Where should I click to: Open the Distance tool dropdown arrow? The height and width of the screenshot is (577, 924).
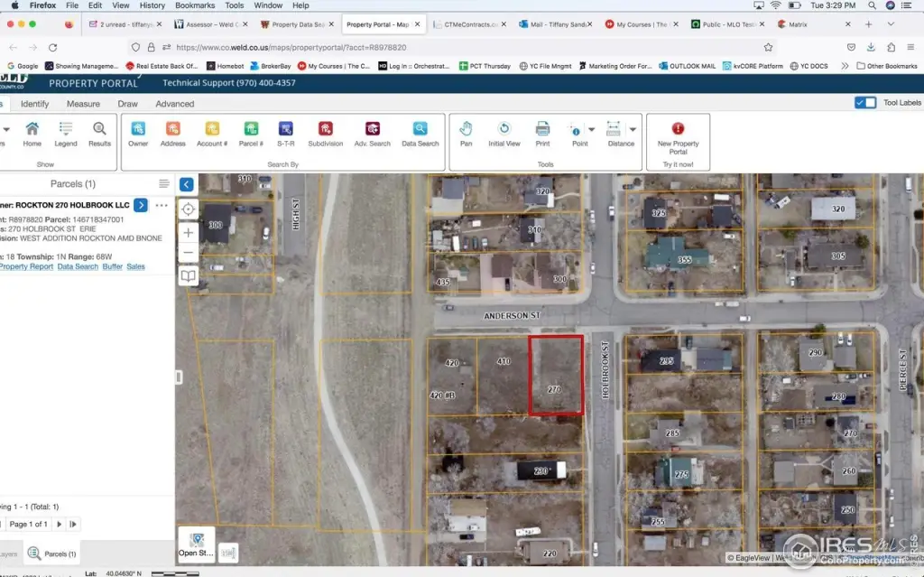633,129
